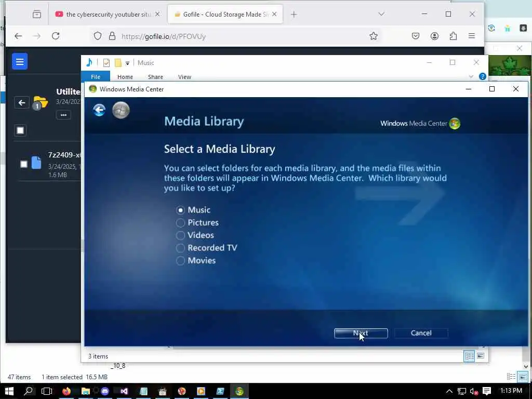This screenshot has width=532, height=399.
Task: Open Share ribbon tab in Music window
Action: click(155, 77)
